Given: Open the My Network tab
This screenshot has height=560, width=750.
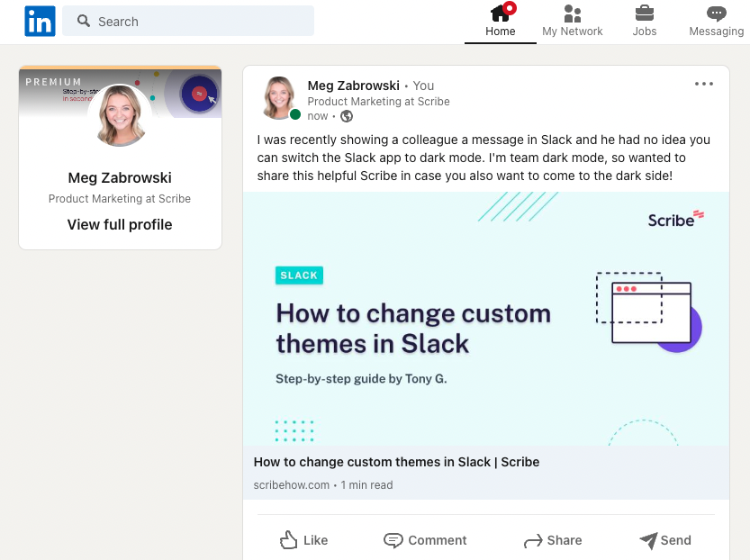Looking at the screenshot, I should (x=572, y=22).
